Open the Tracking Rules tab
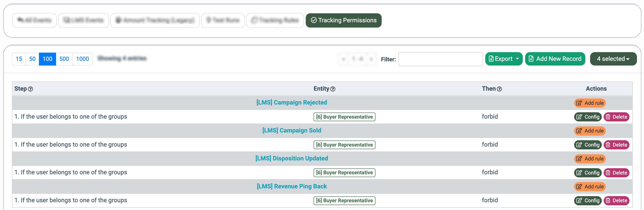The width and height of the screenshot is (644, 210). [275, 20]
